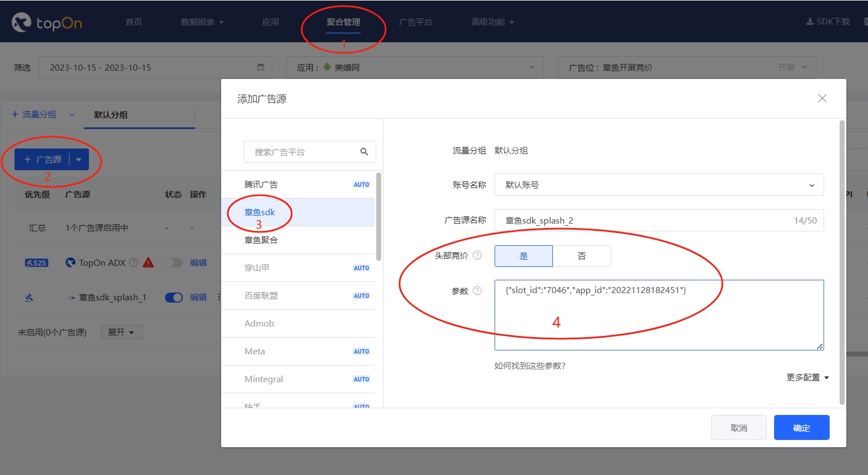Viewport: 868px width, 475px height.
Task: Click date range 2023-10-15 field
Action: (x=156, y=67)
